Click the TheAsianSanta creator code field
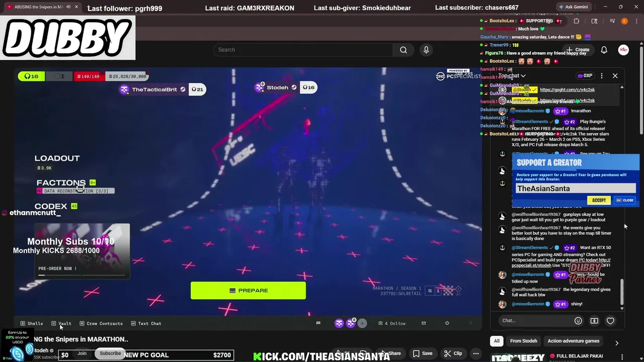The width and height of the screenshot is (644, 362). point(576,189)
